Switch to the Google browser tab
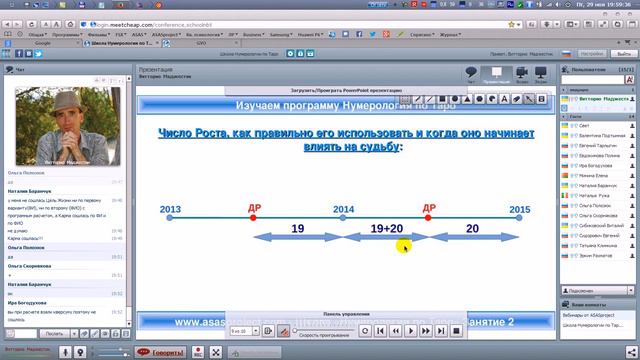Viewport: 640px width, 360px height. (42, 43)
